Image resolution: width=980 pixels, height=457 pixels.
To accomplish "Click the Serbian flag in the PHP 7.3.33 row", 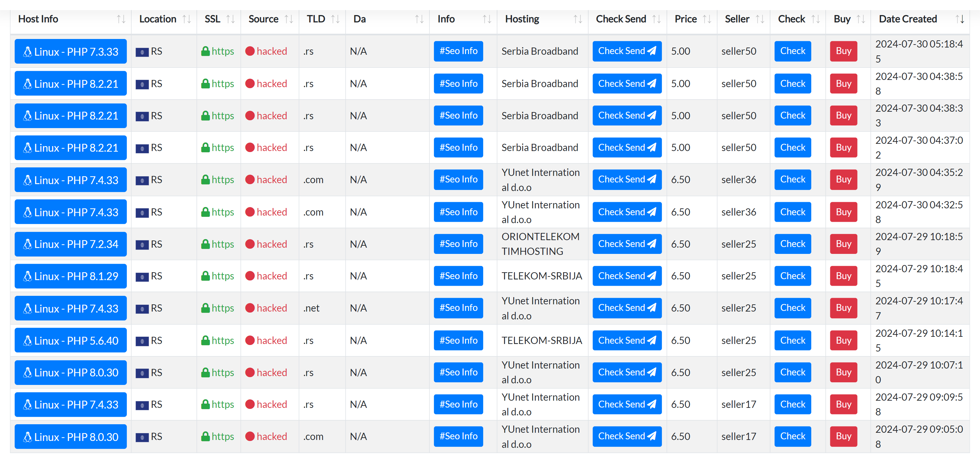I will click(142, 52).
